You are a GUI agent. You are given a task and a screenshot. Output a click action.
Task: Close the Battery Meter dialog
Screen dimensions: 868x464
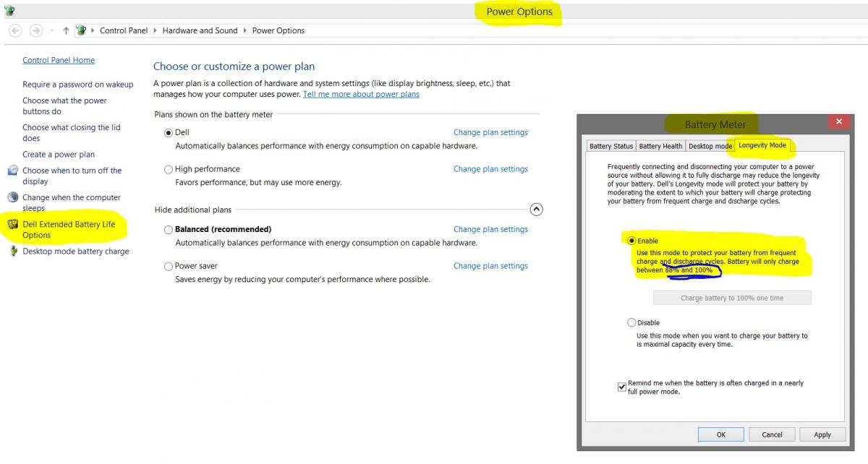(839, 122)
